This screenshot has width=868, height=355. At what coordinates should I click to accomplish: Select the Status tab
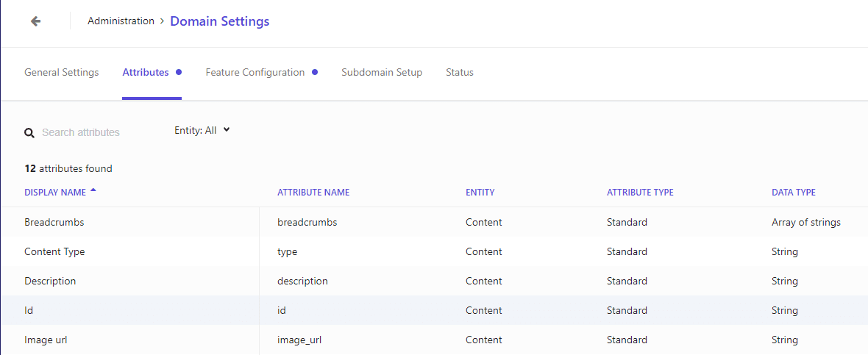[x=460, y=73]
